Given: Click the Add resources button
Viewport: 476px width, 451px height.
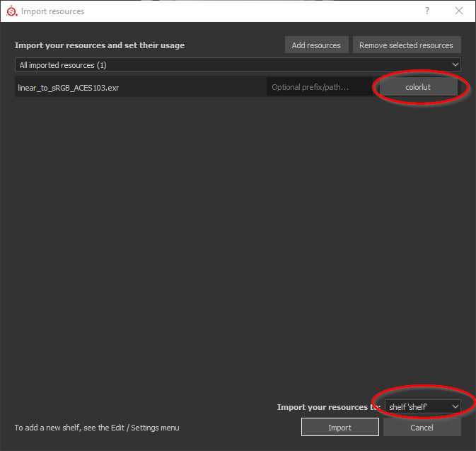Looking at the screenshot, I should pos(316,45).
